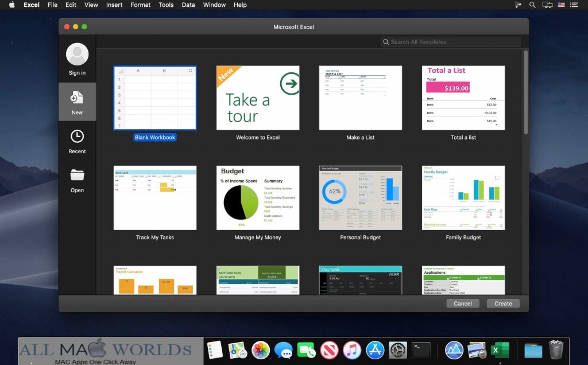This screenshot has height=365, width=588.
Task: Open the Insert menu
Action: [114, 5]
